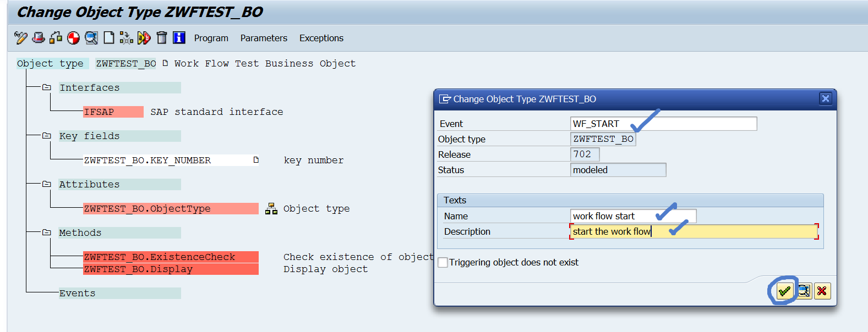Click the Program toolbar button
868x332 pixels.
point(211,38)
